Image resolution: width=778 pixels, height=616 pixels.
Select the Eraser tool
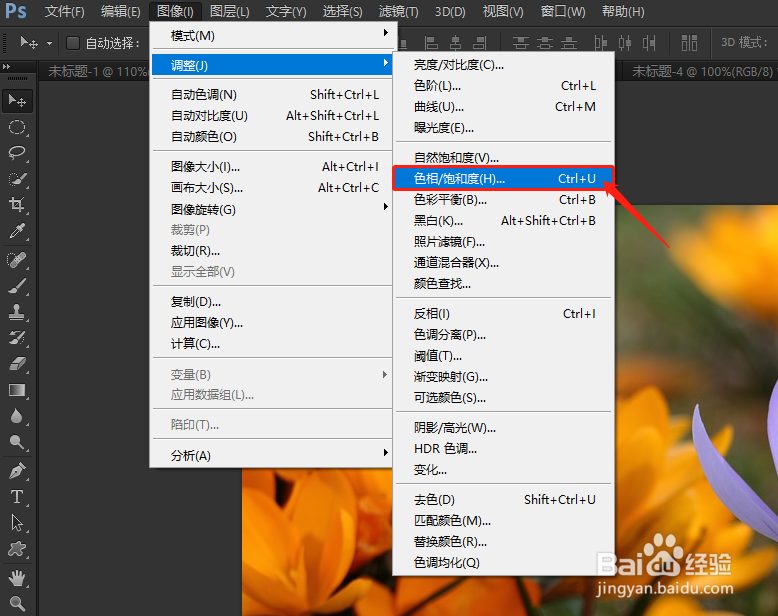(17, 364)
